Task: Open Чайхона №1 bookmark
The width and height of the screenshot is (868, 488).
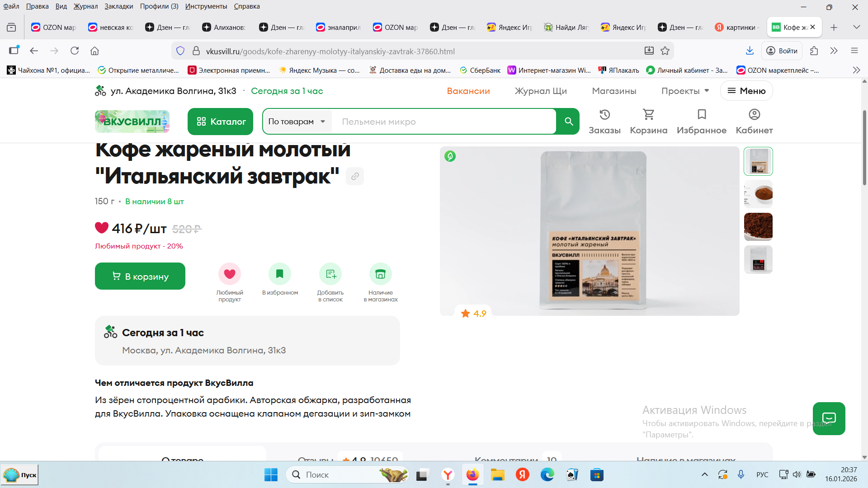Action: click(x=49, y=70)
